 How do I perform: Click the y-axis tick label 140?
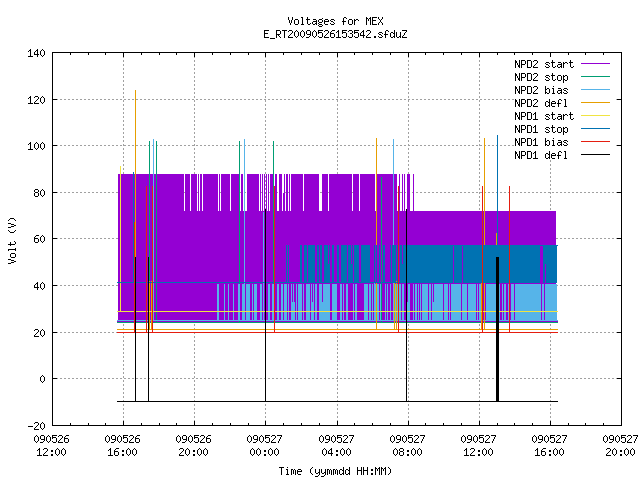(36, 53)
